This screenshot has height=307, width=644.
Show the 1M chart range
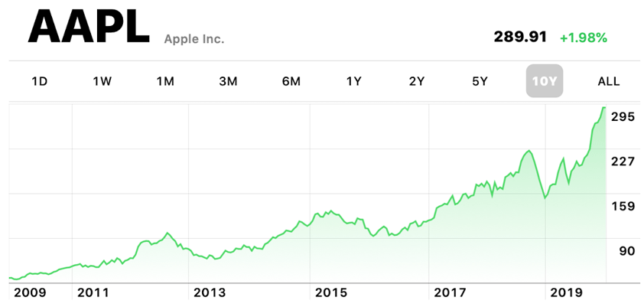point(165,81)
